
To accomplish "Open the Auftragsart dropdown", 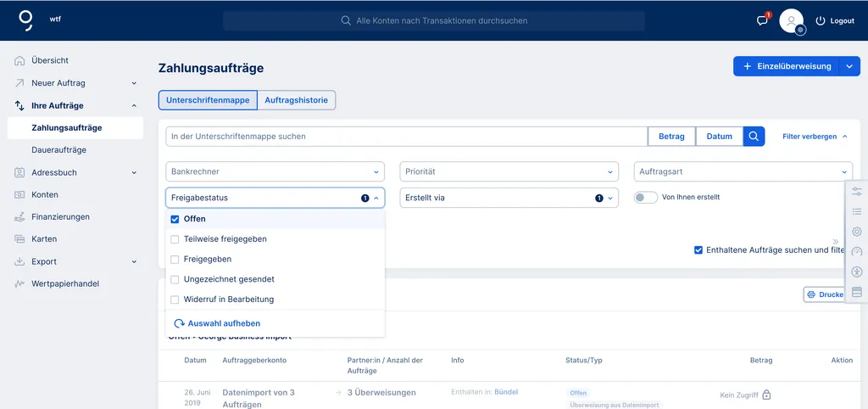I will tap(743, 171).
